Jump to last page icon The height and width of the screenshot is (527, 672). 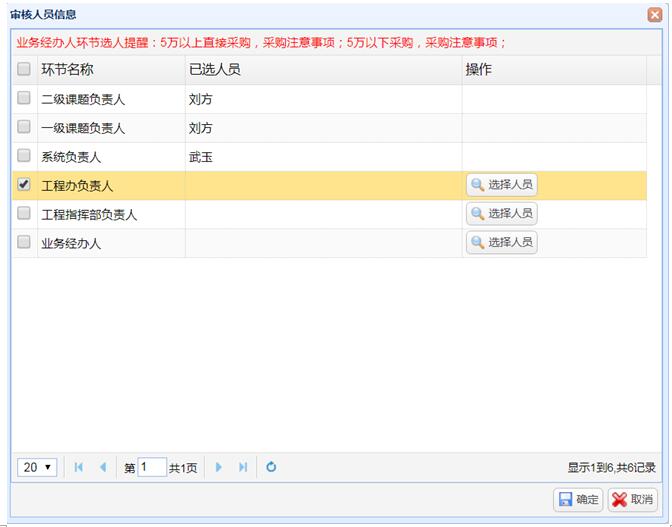click(243, 467)
